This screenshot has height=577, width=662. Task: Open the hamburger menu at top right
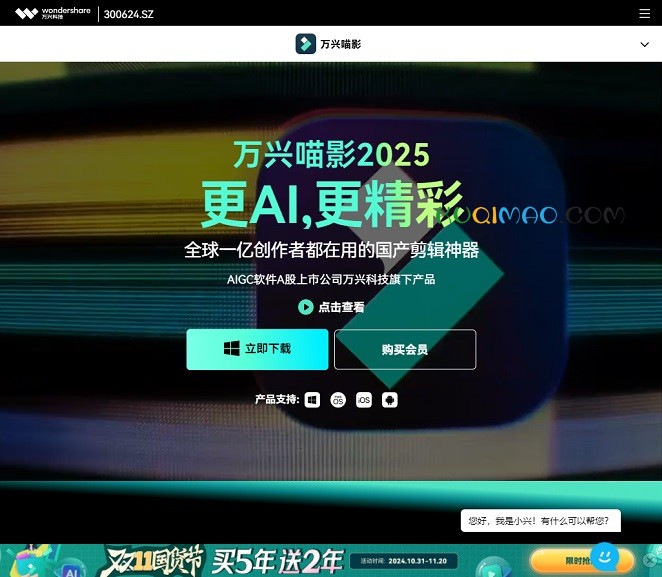click(x=644, y=14)
